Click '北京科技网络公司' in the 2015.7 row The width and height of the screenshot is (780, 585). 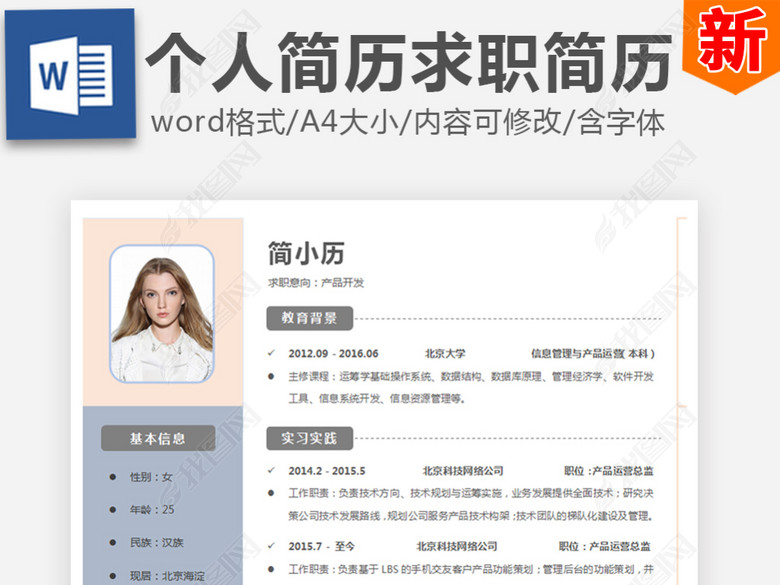click(457, 546)
